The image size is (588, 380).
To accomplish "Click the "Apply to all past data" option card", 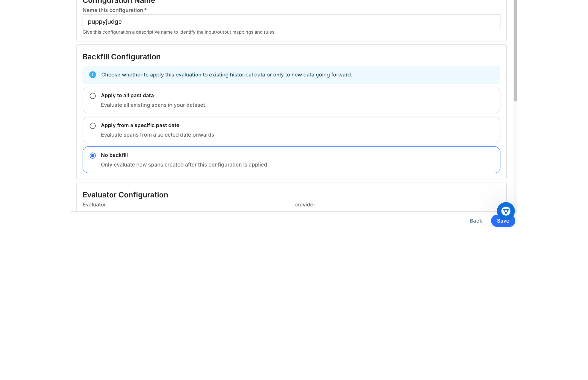I will (291, 100).
